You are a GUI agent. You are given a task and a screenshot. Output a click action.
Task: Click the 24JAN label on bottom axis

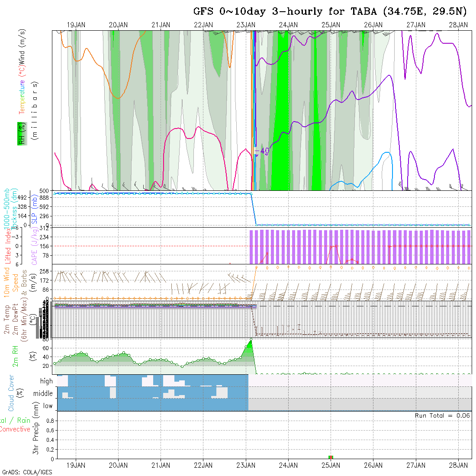(288, 466)
